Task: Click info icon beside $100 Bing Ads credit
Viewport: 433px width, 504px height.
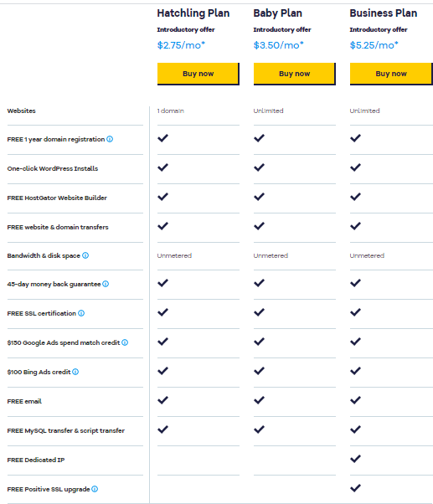Action: tap(75, 372)
